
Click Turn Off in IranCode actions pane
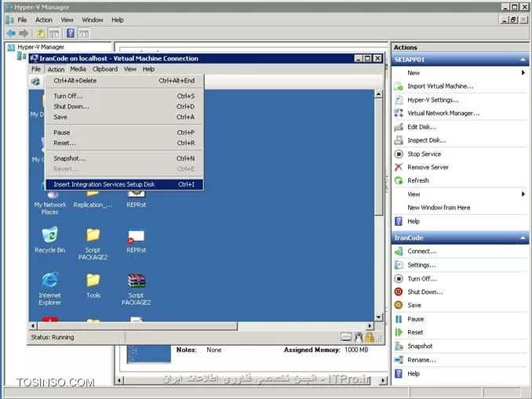click(x=422, y=278)
